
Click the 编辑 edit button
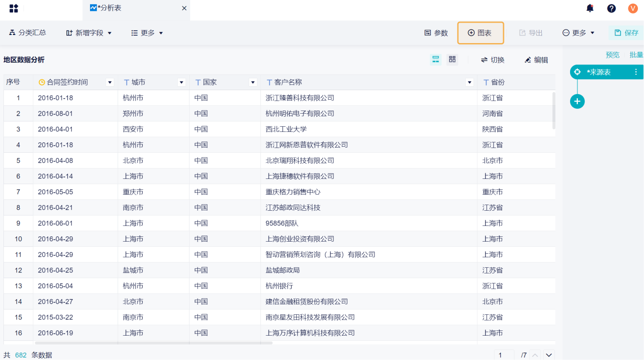point(536,60)
